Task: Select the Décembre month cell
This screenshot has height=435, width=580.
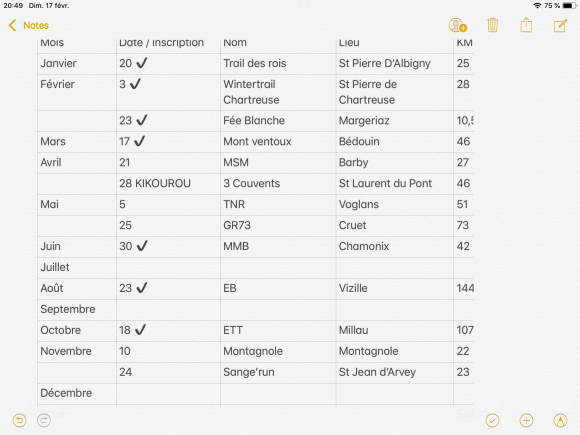Action: click(77, 394)
